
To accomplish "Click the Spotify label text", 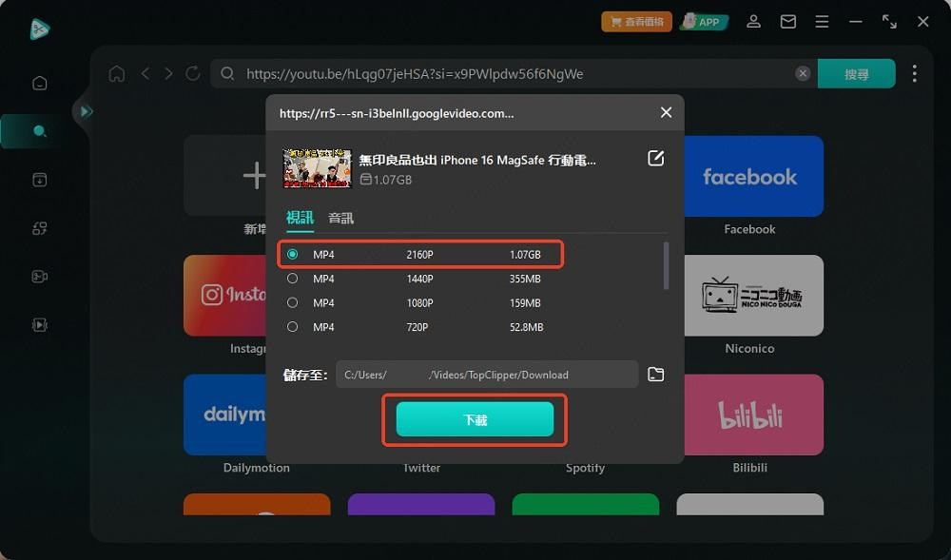I will (x=585, y=469).
